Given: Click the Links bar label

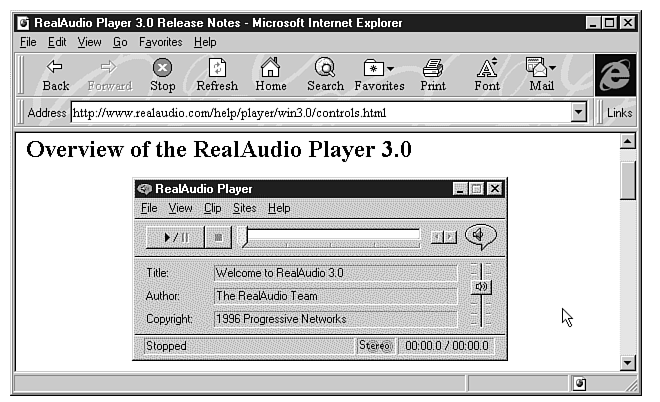Looking at the screenshot, I should point(619,113).
